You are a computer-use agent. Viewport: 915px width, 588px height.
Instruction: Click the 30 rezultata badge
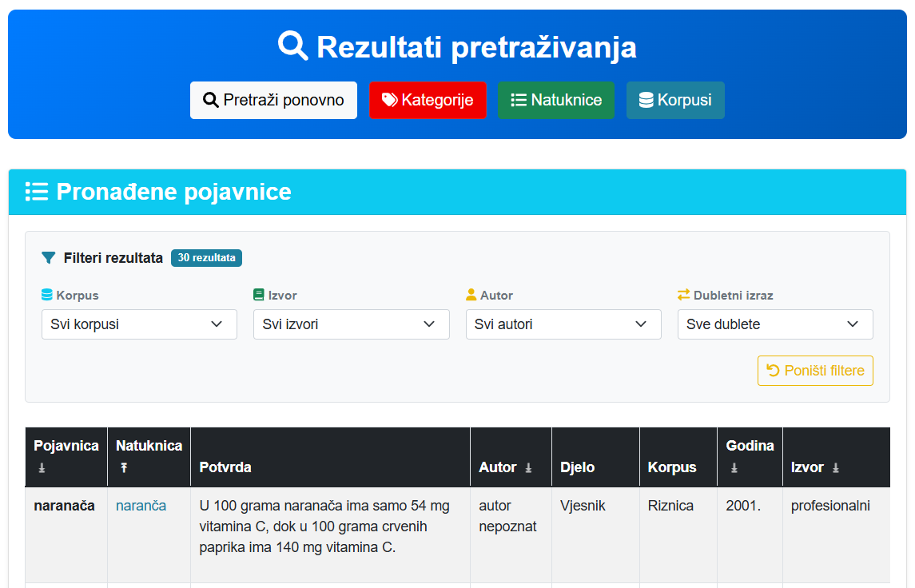coord(206,258)
